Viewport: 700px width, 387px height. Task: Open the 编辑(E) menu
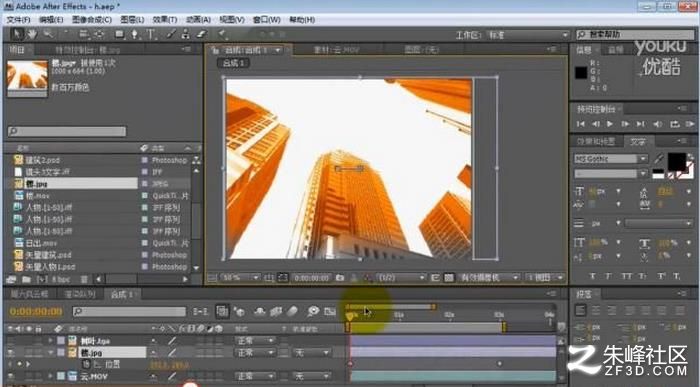tap(51, 20)
